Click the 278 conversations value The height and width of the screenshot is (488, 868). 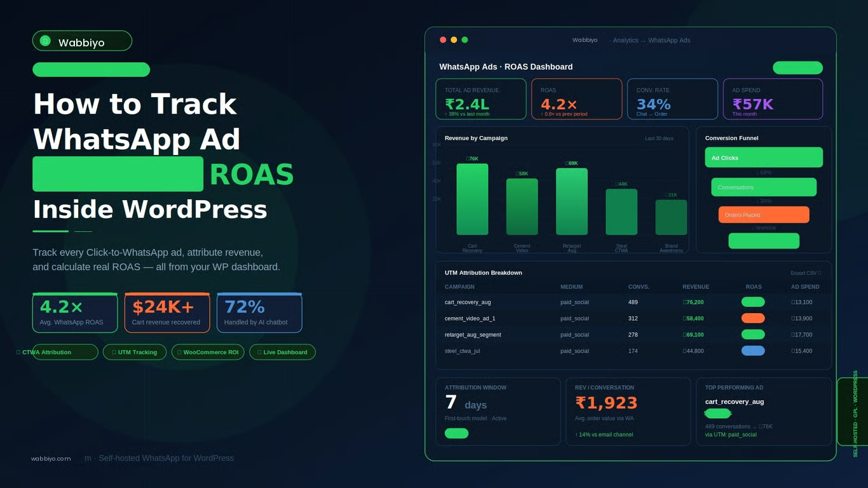[x=633, y=335]
